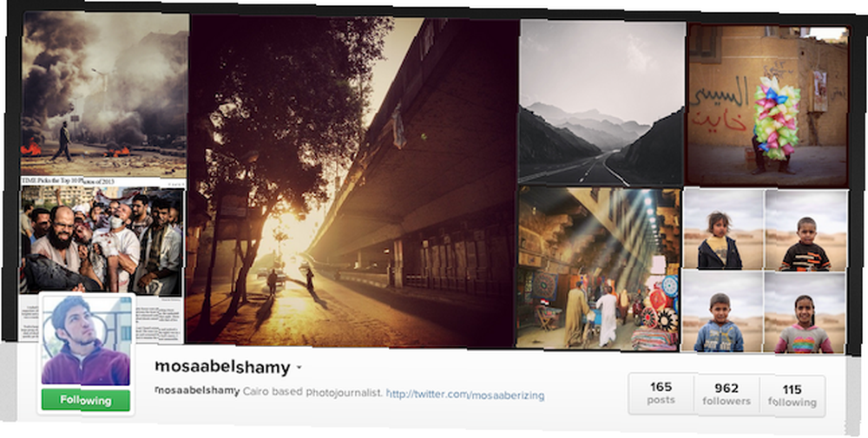Open the twitter.com/mosaaberizing link

465,395
